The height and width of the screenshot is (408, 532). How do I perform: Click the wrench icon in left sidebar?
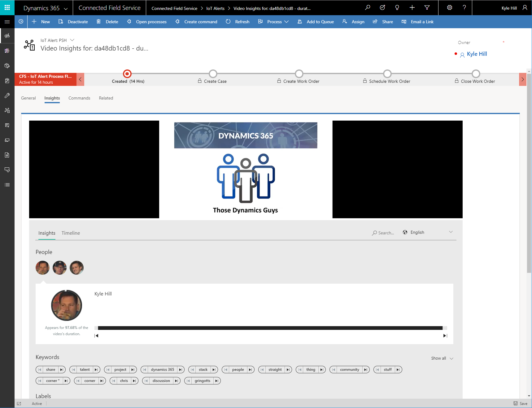coord(7,95)
